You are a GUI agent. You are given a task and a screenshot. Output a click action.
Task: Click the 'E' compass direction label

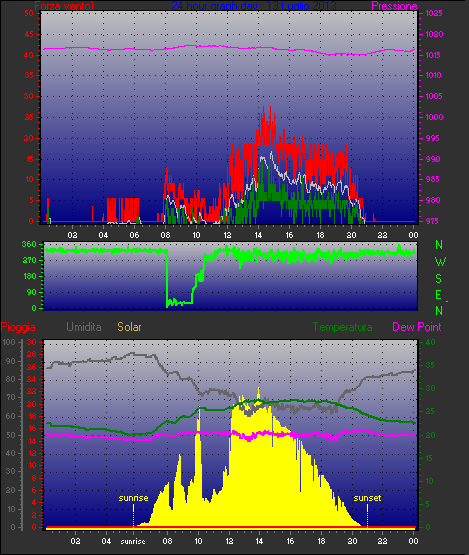tap(439, 294)
